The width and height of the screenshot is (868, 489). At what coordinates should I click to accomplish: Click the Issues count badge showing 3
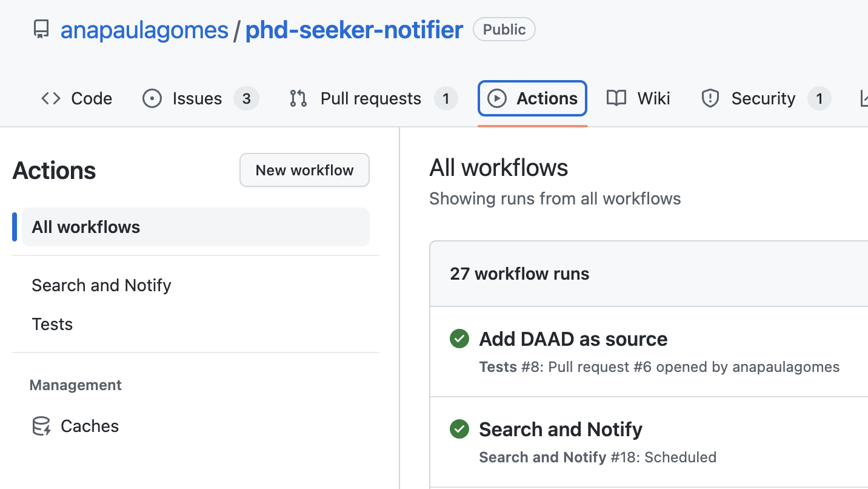coord(246,98)
